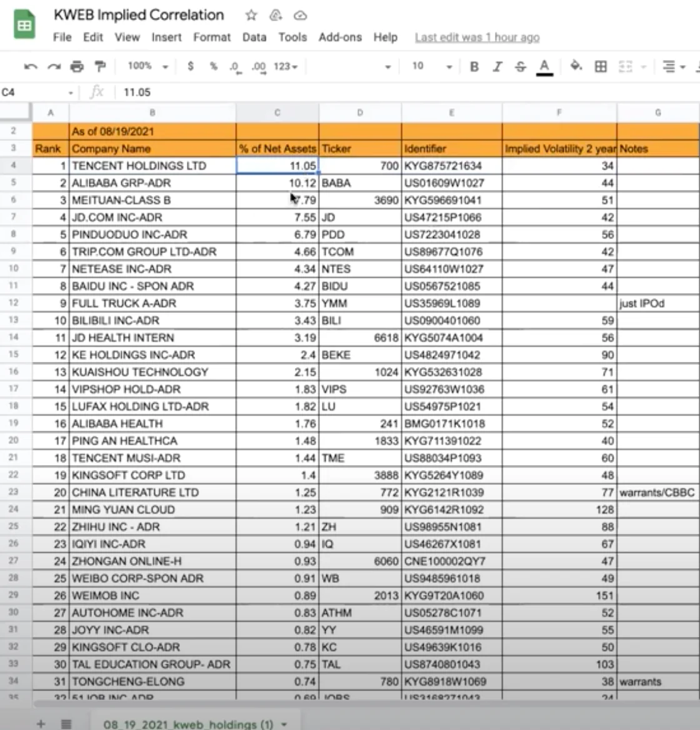Format selection as percent
The height and width of the screenshot is (730, 700).
click(x=213, y=66)
